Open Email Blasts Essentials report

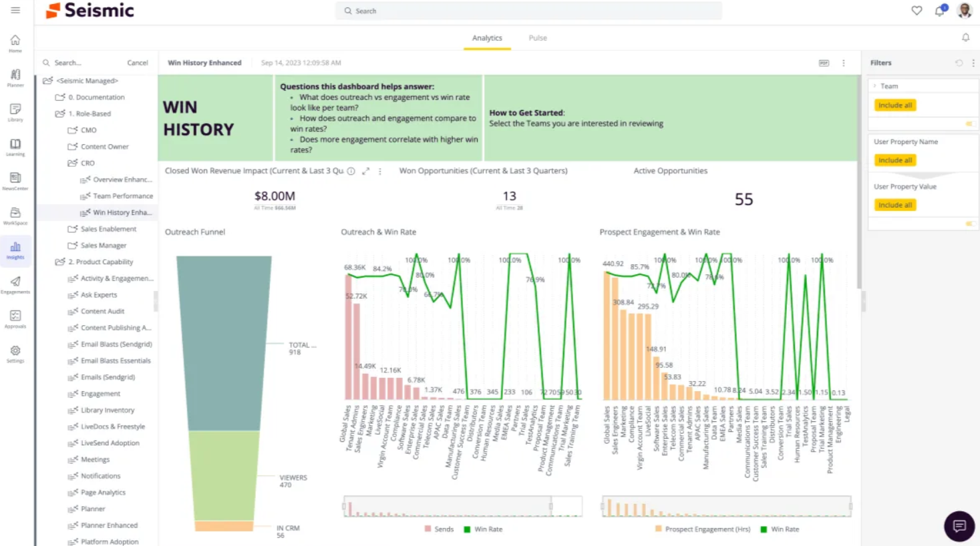tap(110, 361)
